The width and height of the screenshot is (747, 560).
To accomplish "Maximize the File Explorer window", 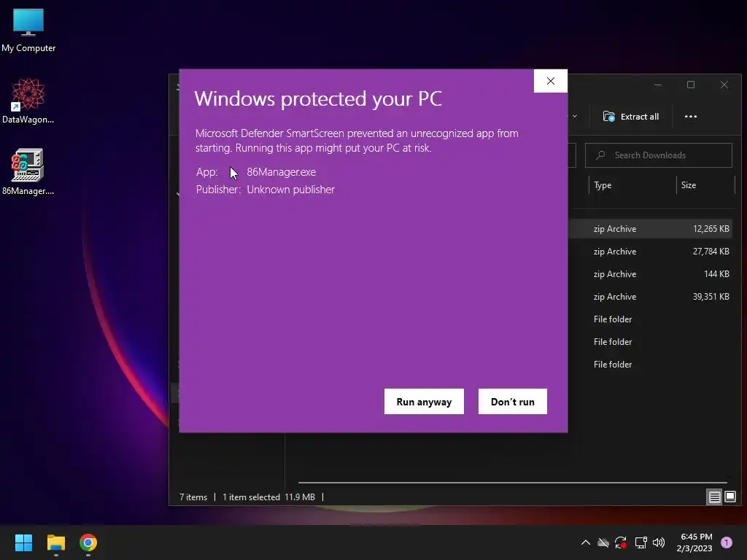I will (691, 85).
